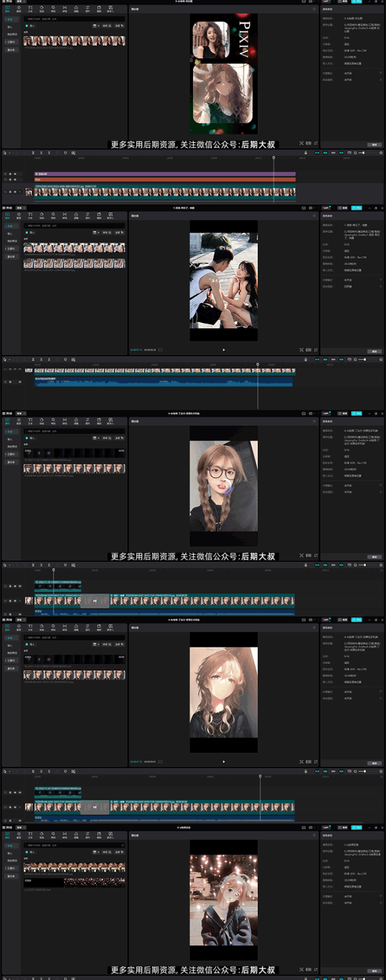Open the Effects panel in the couple photo project
The image size is (386, 980).
point(53,216)
